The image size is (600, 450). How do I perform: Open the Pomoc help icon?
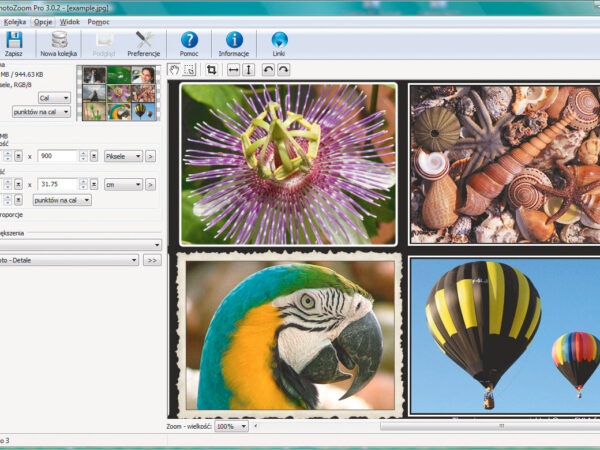[x=189, y=41]
